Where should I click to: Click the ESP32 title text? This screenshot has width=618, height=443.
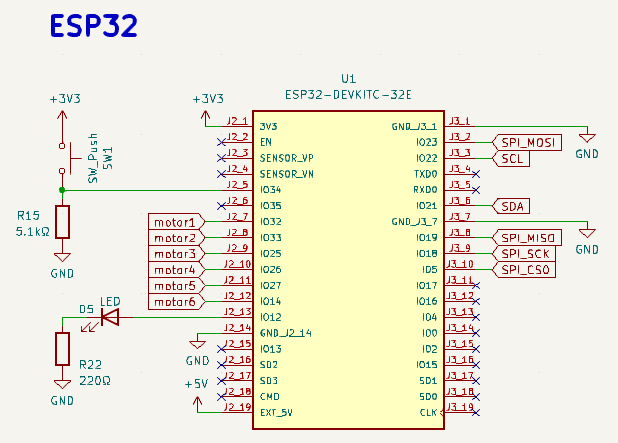[x=94, y=26]
